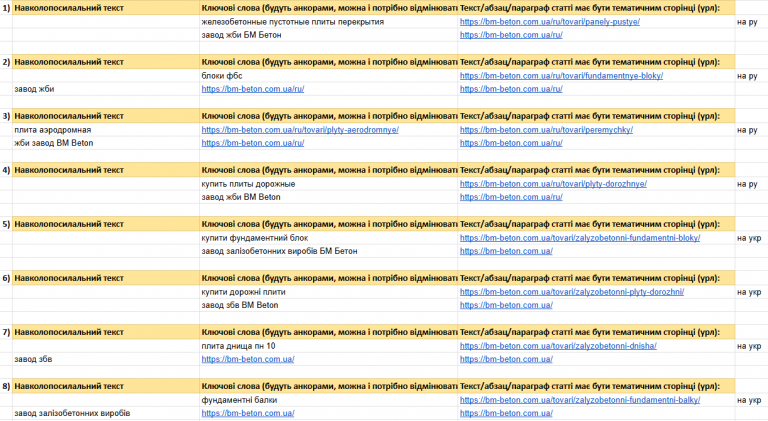Screen dimensions: 768x421
Task: Select the 'плита днища пн 10' cell
Action: [x=328, y=346]
